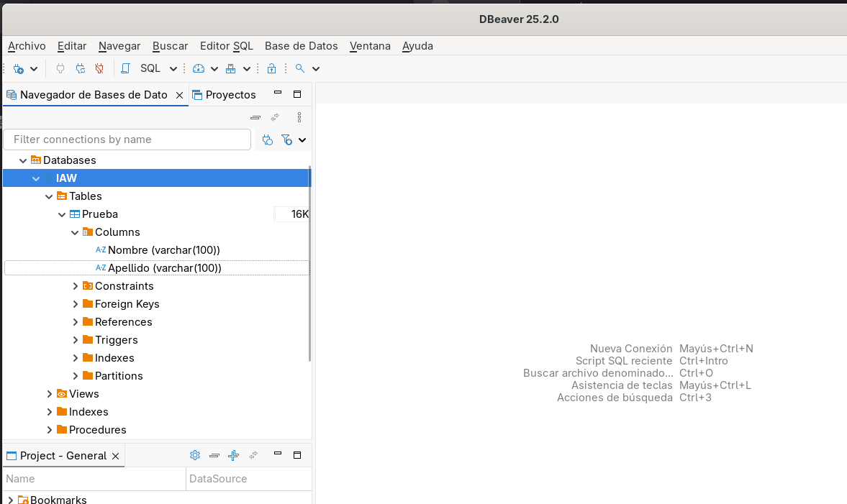Expand the Foreign Keys folder
Screen dimensions: 847x504
[x=75, y=304]
